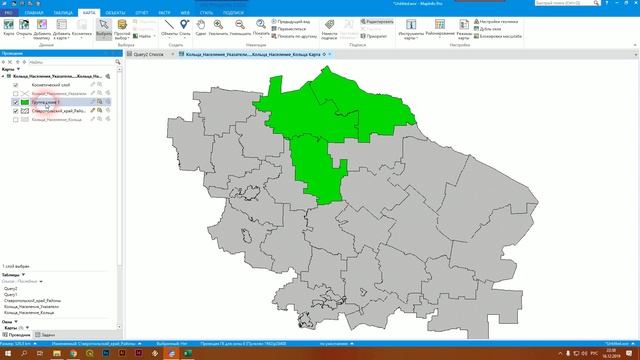Toggle editable pencil for Ставропольский_край layer
The height and width of the screenshot is (360, 640).
coord(93,111)
